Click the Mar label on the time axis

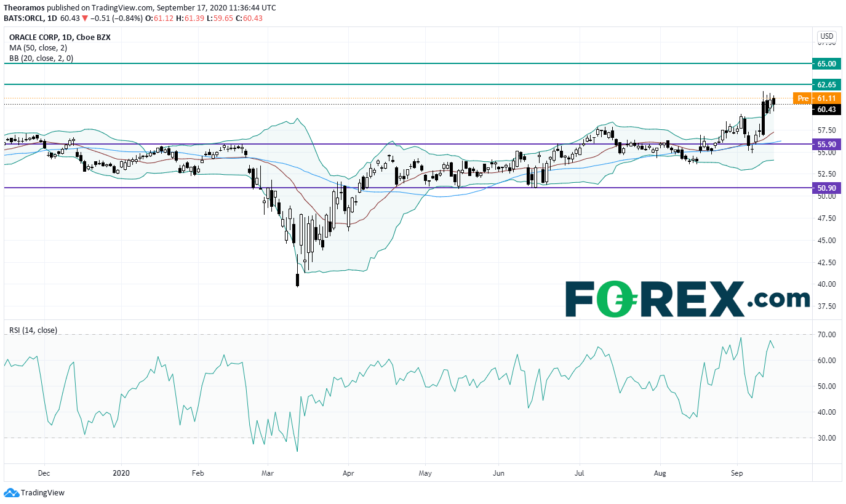point(267,473)
